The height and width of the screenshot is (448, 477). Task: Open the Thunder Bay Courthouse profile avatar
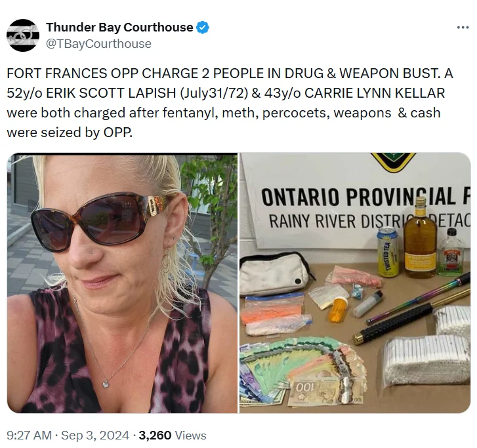click(x=23, y=35)
